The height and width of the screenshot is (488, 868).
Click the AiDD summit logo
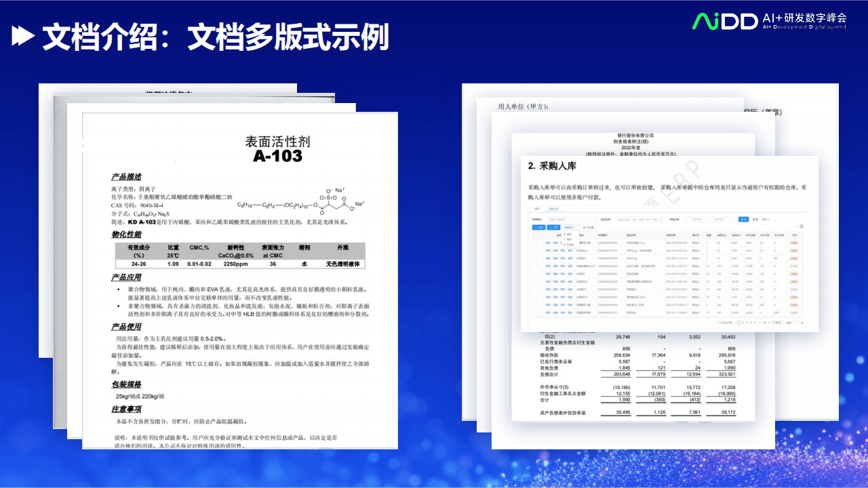[725, 21]
